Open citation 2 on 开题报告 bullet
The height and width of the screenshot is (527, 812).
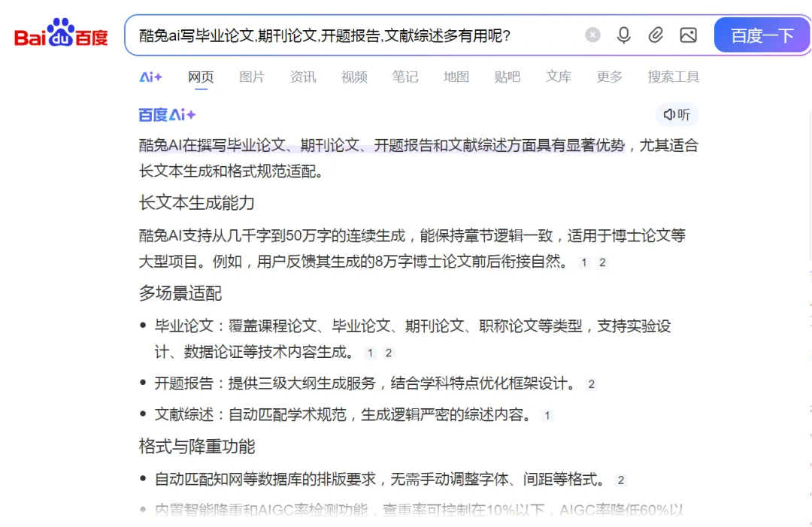click(x=591, y=384)
